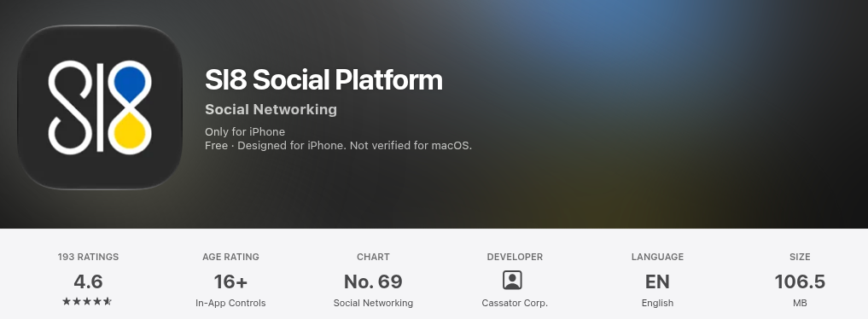Select the English language label
868x319 pixels.
[657, 303]
